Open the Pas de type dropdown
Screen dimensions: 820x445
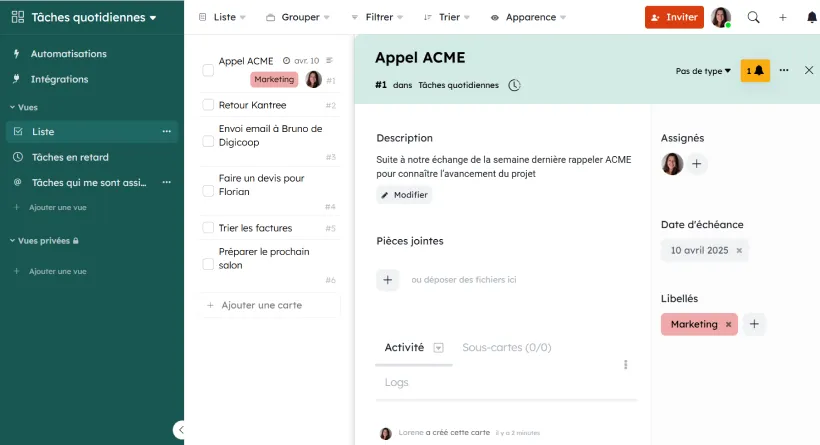click(703, 71)
